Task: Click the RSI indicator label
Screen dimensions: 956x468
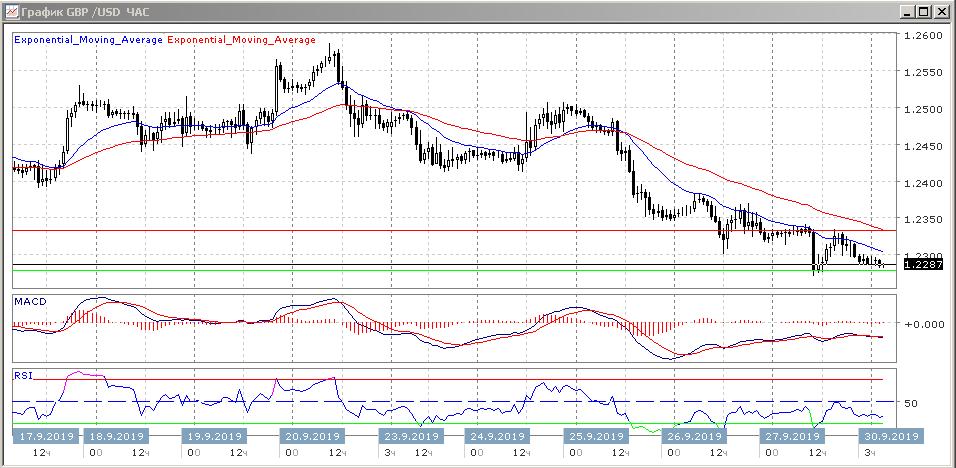Action: [x=22, y=375]
